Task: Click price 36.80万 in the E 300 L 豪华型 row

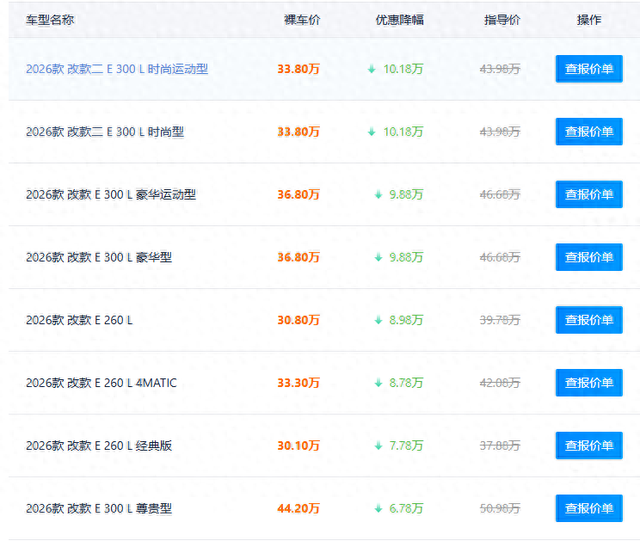Action: [x=298, y=258]
